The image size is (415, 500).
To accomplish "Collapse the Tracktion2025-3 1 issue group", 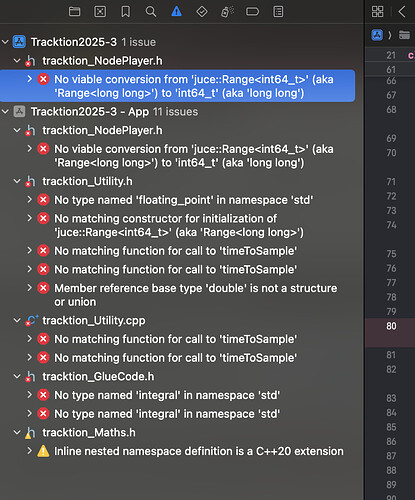I will click(5, 42).
